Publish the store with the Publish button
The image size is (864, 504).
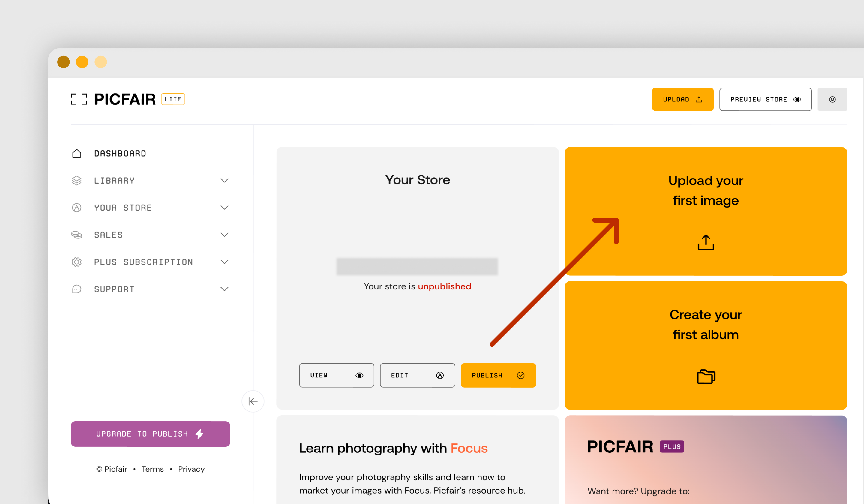pos(498,375)
